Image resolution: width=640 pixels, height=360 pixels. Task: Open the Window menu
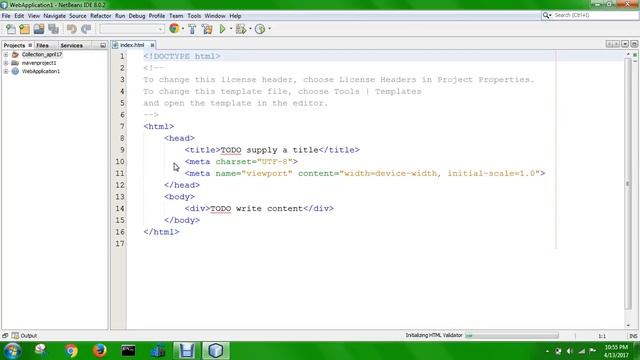click(215, 16)
